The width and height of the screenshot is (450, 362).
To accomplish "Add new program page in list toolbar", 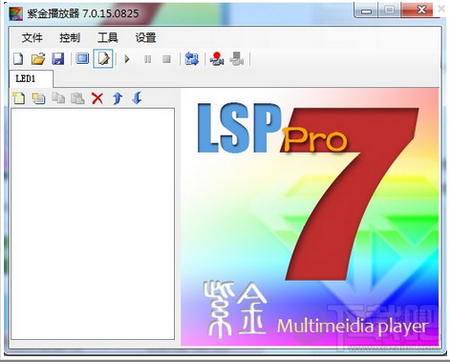I will pos(19,98).
